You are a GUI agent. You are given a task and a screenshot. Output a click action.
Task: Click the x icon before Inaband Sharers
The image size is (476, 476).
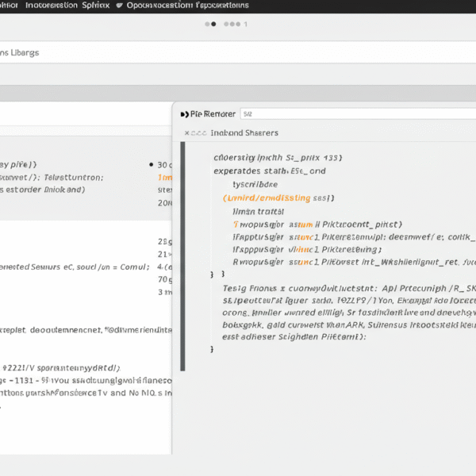(x=187, y=133)
